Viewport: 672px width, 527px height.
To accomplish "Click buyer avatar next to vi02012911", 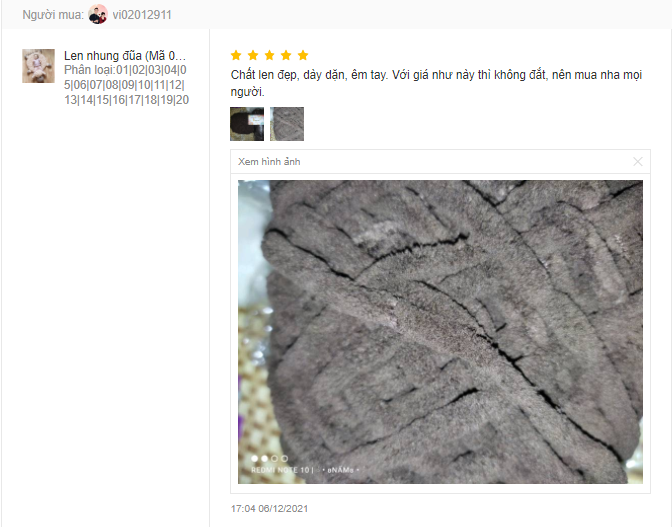I will pyautogui.click(x=98, y=15).
